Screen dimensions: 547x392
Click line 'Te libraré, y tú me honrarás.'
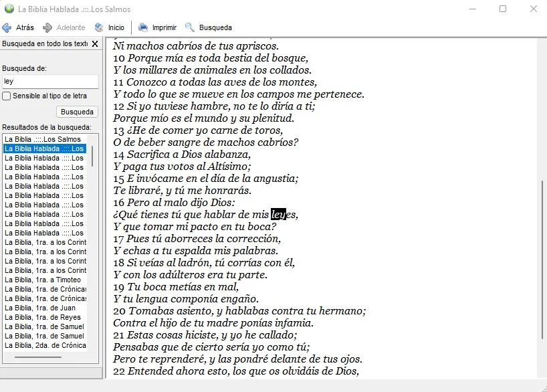(x=183, y=191)
